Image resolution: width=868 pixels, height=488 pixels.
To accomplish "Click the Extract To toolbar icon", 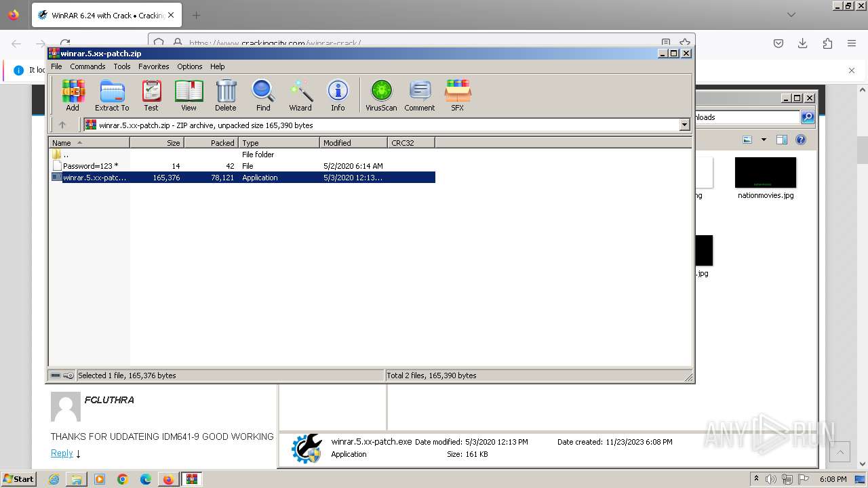I will [112, 95].
